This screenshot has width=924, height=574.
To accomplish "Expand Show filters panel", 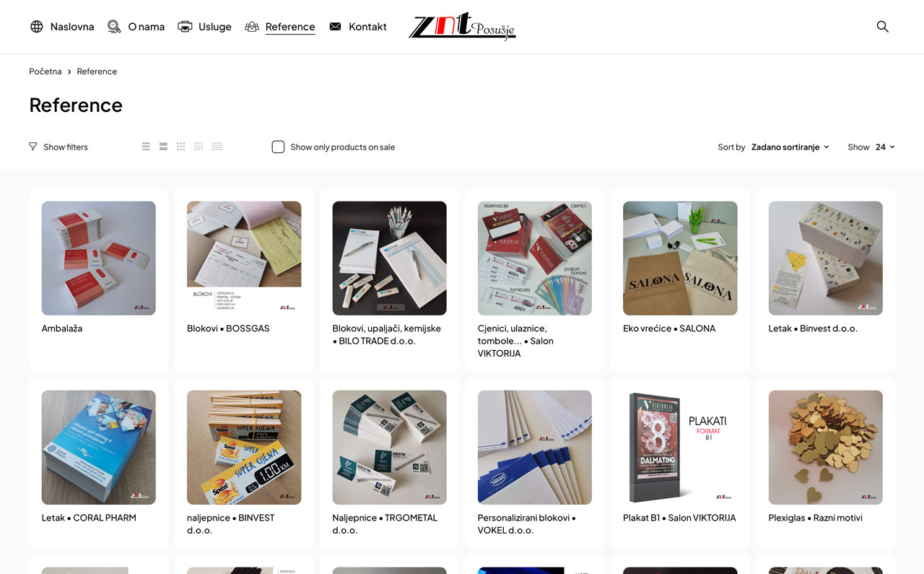I will coord(58,147).
